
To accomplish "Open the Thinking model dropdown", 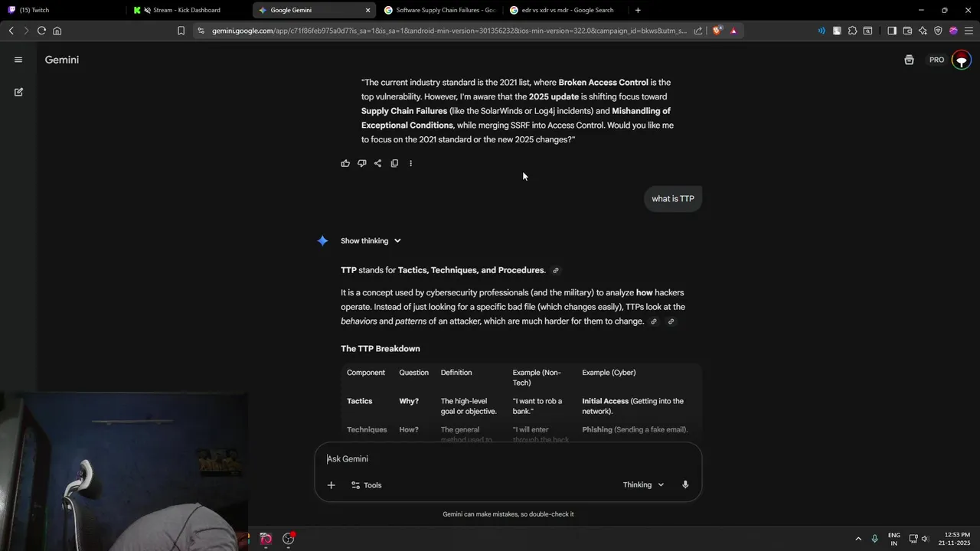I will point(643,484).
